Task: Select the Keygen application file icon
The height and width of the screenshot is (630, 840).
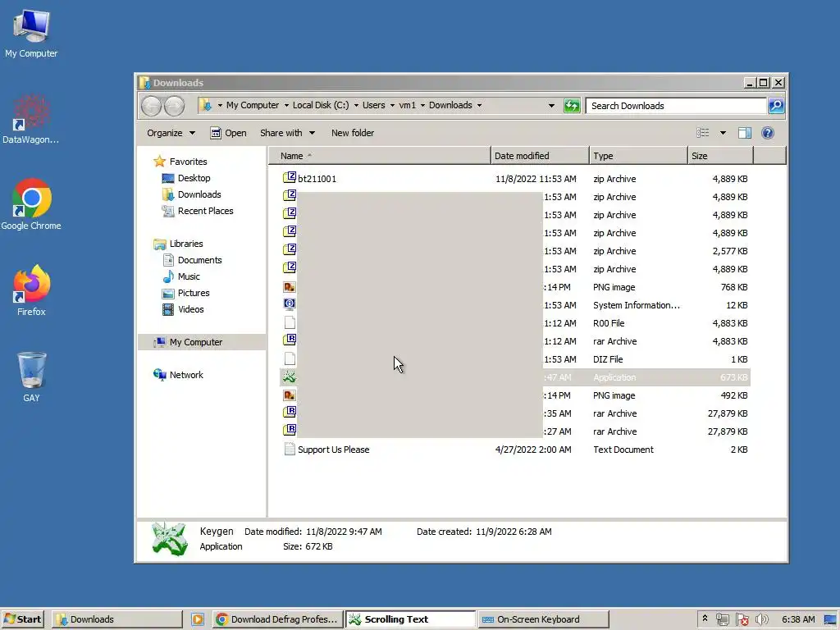Action: coord(290,377)
